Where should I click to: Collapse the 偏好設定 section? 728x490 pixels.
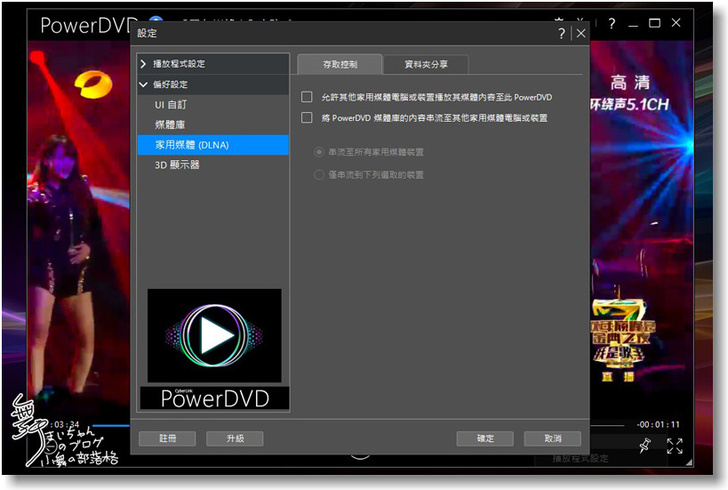coord(143,85)
